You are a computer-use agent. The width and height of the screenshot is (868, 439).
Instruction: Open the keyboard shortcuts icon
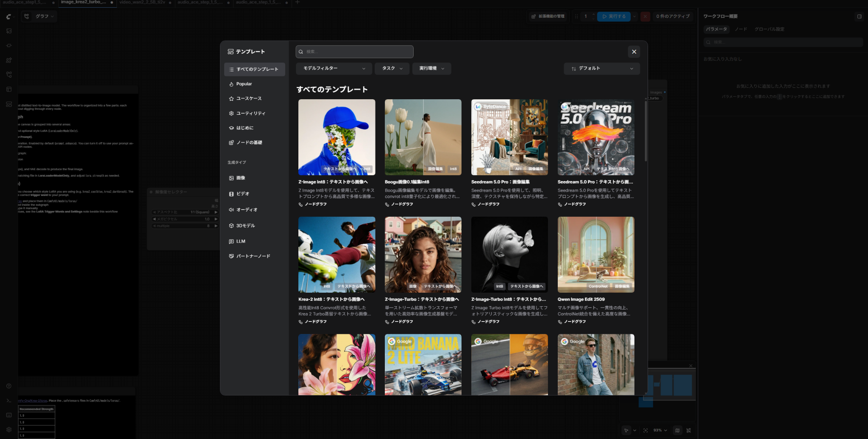pyautogui.click(x=9, y=415)
